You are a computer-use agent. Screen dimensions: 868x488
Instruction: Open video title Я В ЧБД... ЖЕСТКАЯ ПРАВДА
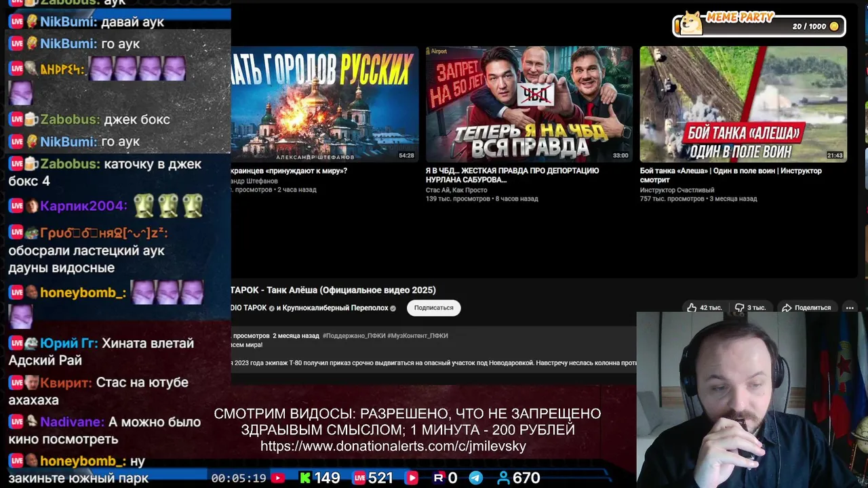512,175
